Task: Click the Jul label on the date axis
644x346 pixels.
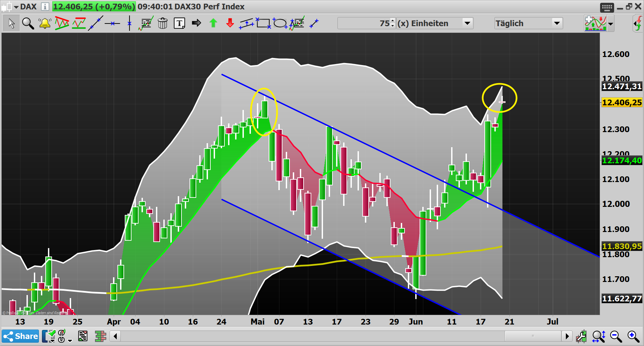Action: point(552,322)
